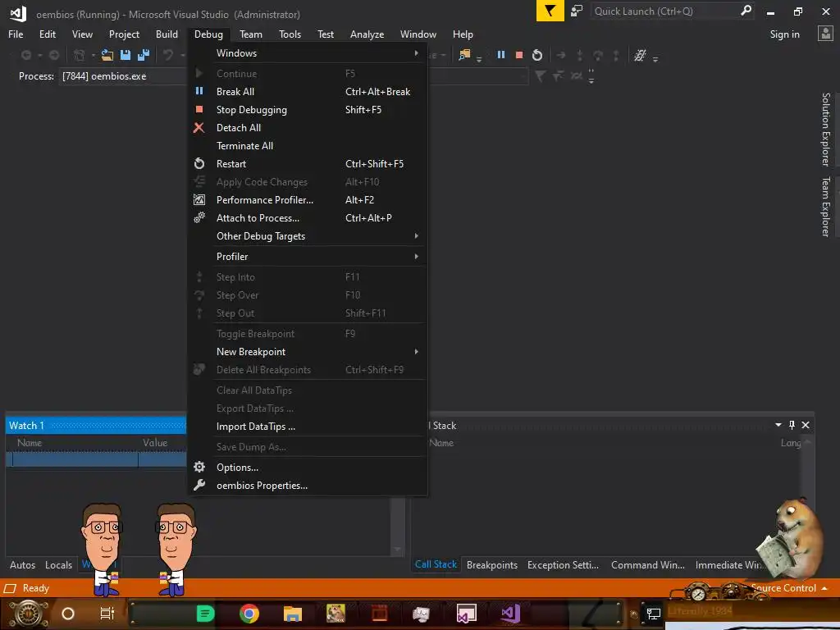Open the File menu
Viewport: 840px width, 630px height.
click(16, 34)
